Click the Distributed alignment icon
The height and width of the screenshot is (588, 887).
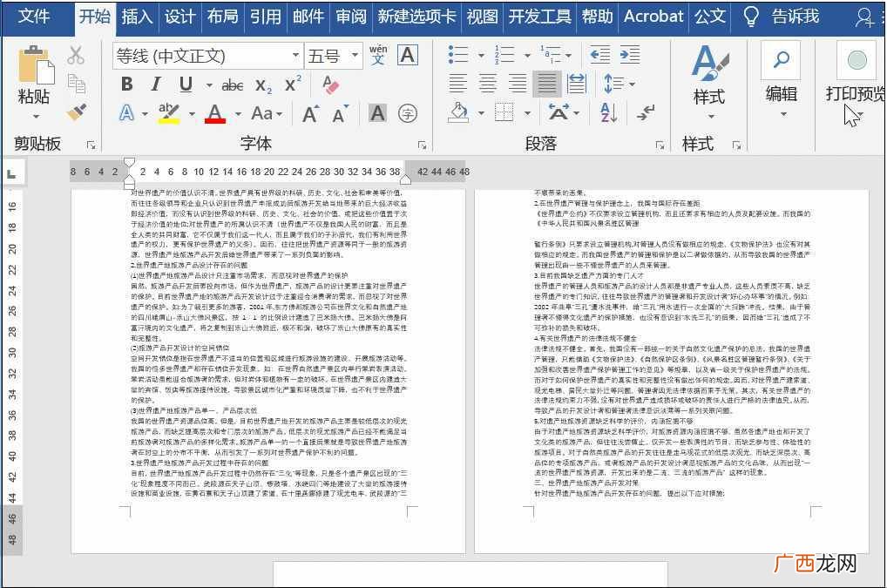pos(577,84)
